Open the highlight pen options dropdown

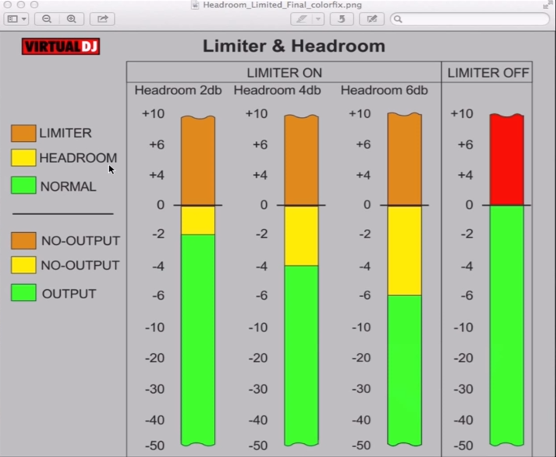pyautogui.click(x=318, y=19)
